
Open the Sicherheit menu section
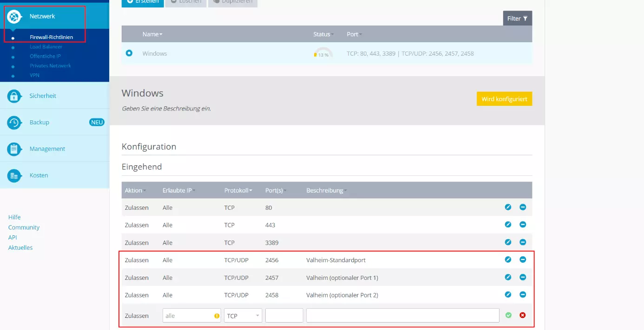[54, 96]
